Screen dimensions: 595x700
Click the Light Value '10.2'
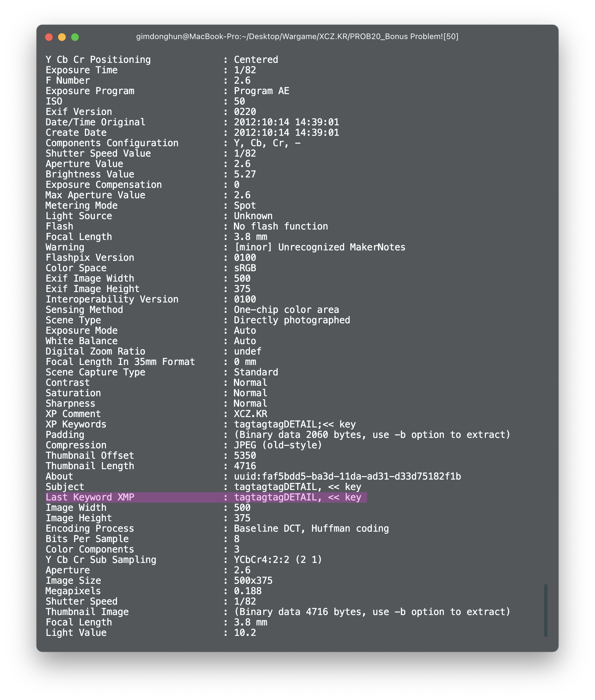click(x=245, y=633)
